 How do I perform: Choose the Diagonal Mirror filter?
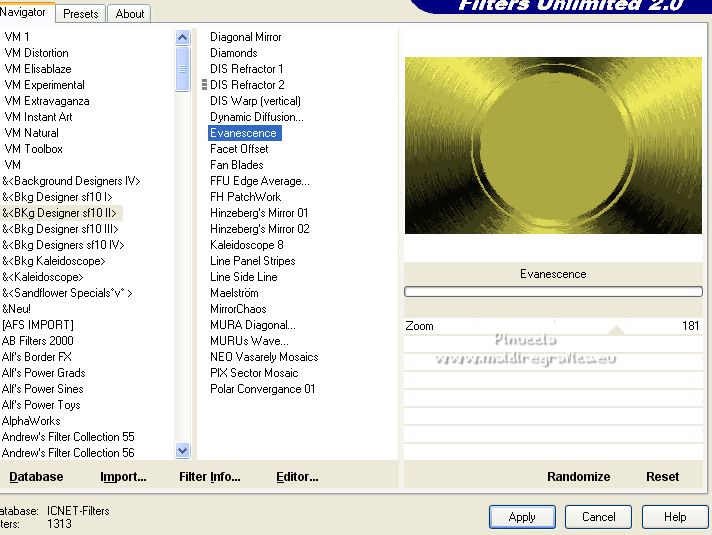click(x=246, y=37)
